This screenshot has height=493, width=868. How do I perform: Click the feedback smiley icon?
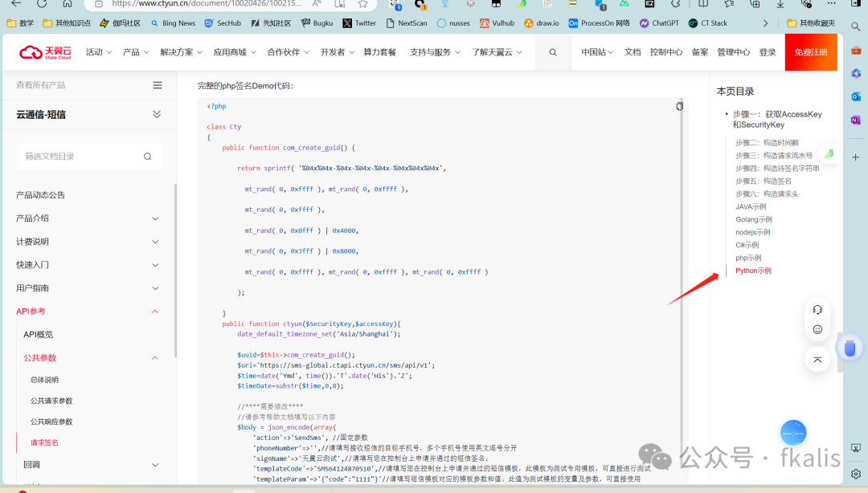[817, 329]
